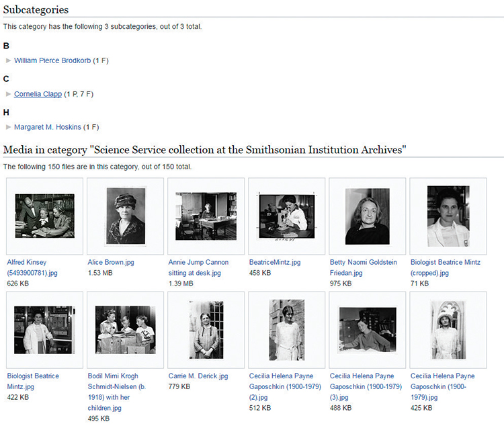The image size is (504, 426).
Task: Click the BeatriceMintz.jpg file link
Action: coord(275,262)
